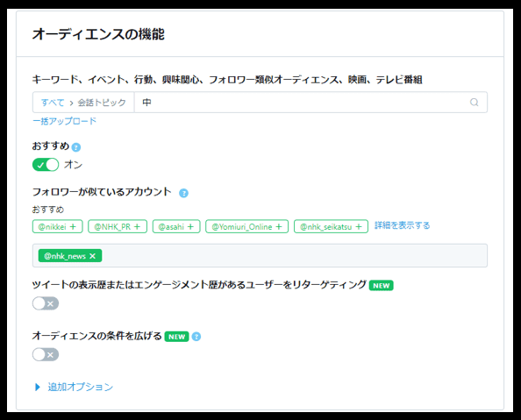The height and width of the screenshot is (420, 521).
Task: Add the @Yomiuri_Online suggested account
Action: click(246, 226)
